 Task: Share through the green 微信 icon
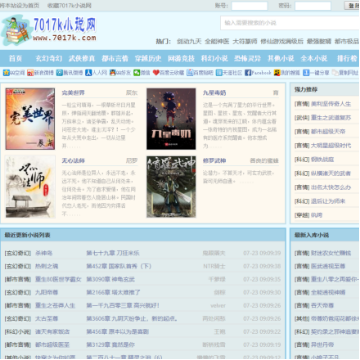coord(137,72)
